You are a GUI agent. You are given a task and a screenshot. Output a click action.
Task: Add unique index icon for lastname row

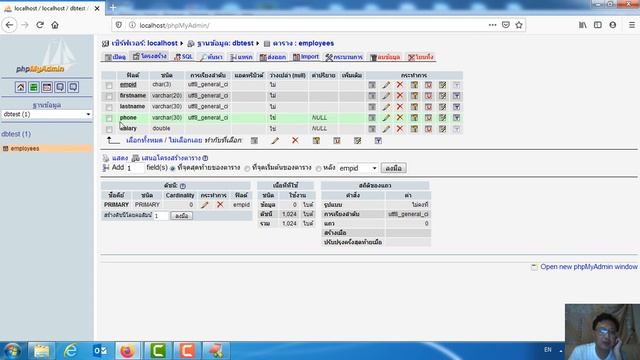click(428, 107)
